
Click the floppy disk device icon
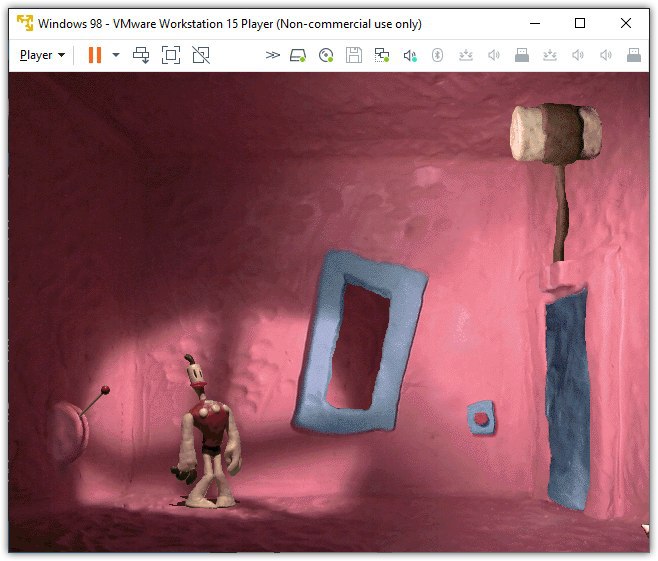[x=354, y=55]
